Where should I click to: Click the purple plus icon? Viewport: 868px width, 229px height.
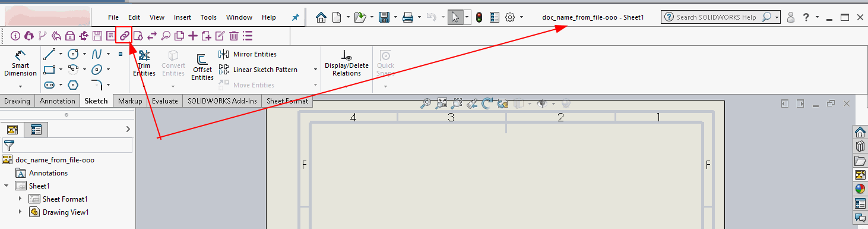[x=193, y=36]
